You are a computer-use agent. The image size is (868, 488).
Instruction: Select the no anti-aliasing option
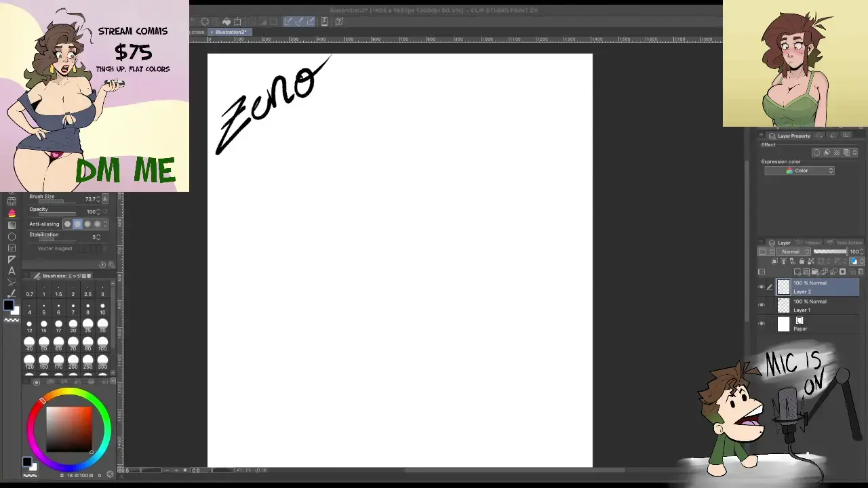67,224
